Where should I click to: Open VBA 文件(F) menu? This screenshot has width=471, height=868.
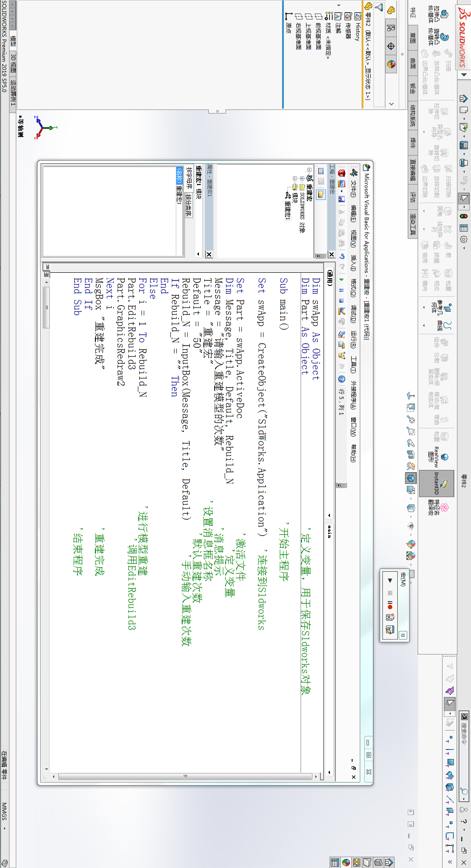click(x=353, y=190)
